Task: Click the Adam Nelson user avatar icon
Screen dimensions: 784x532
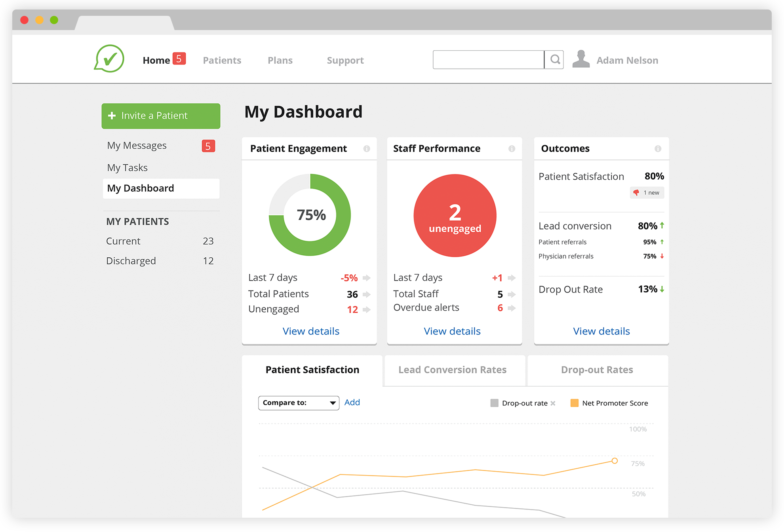Action: [581, 59]
